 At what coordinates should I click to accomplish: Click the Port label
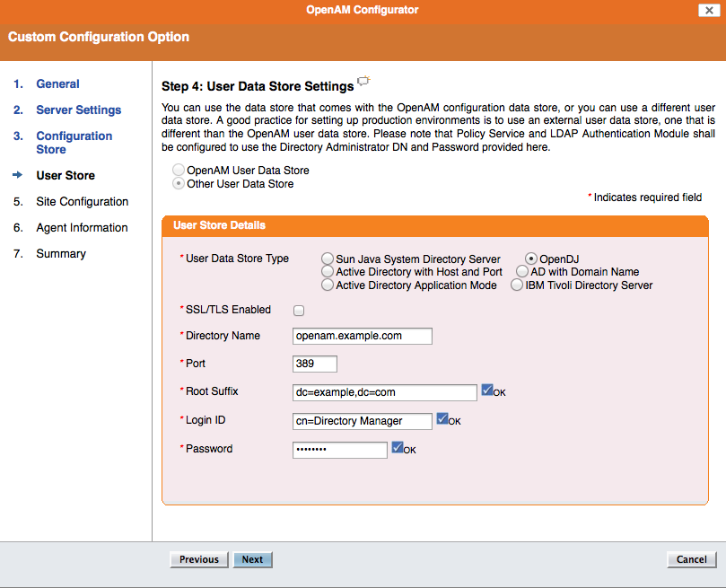196,364
